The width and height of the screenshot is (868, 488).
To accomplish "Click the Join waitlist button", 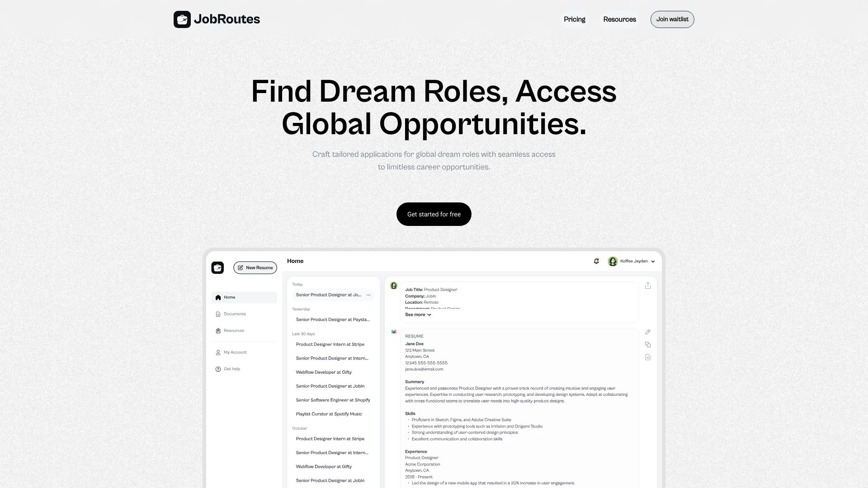I will click(672, 19).
